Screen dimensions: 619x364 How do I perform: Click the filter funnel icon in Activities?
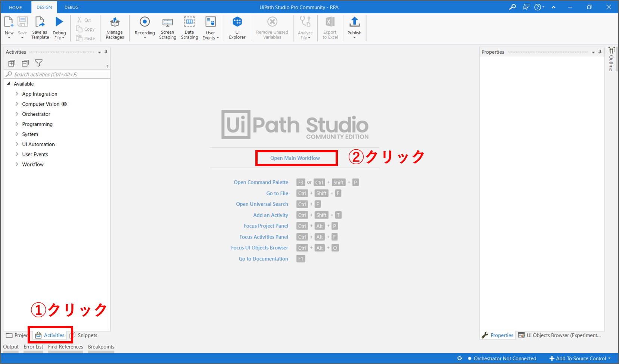pyautogui.click(x=38, y=63)
